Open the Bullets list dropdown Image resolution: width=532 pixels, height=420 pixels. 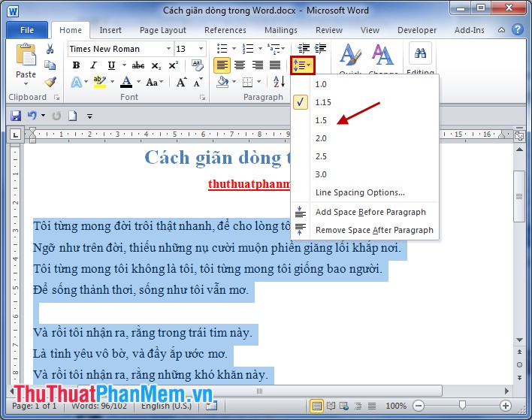pos(234,49)
